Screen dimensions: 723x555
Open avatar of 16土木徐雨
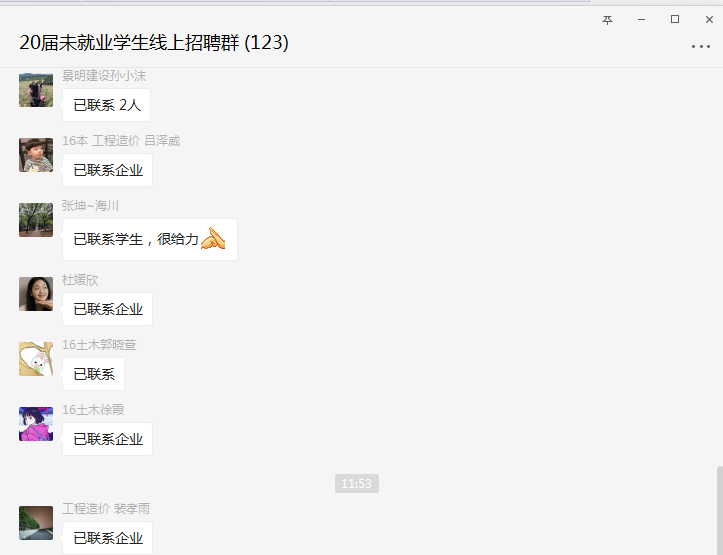(36, 424)
